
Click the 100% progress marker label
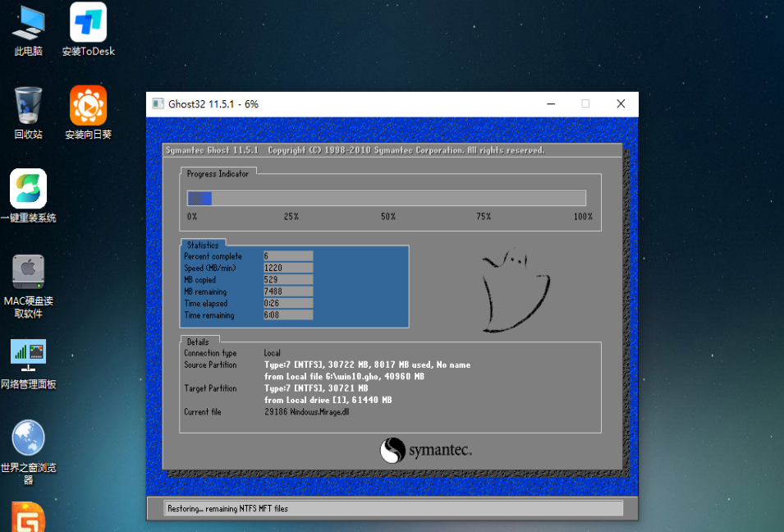583,217
